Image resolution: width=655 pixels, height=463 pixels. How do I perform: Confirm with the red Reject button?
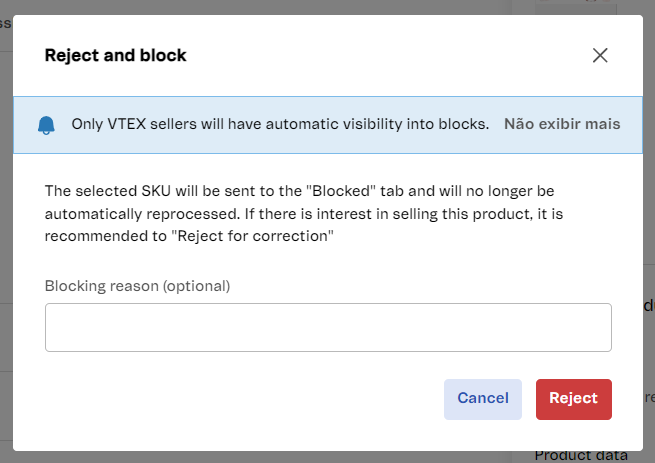coord(573,398)
